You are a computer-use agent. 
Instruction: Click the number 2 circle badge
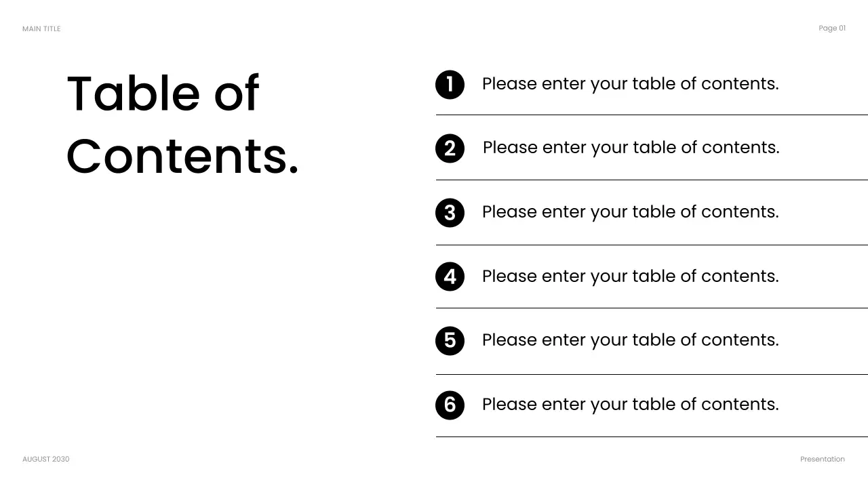click(450, 148)
